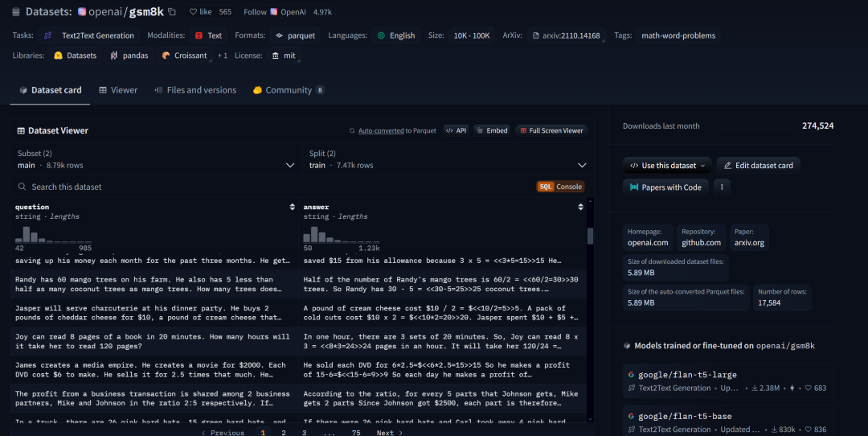Viewport: 868px width, 436px height.
Task: Switch to the Dataset card tab
Action: [51, 90]
